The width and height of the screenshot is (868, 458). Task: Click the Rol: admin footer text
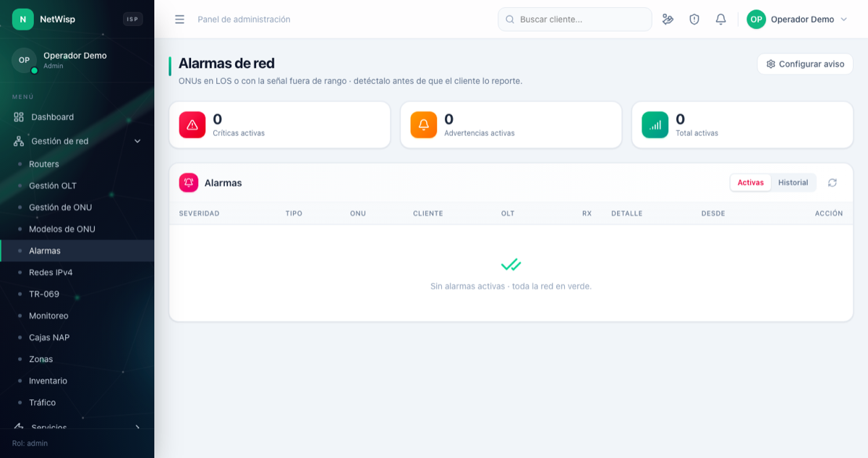30,443
